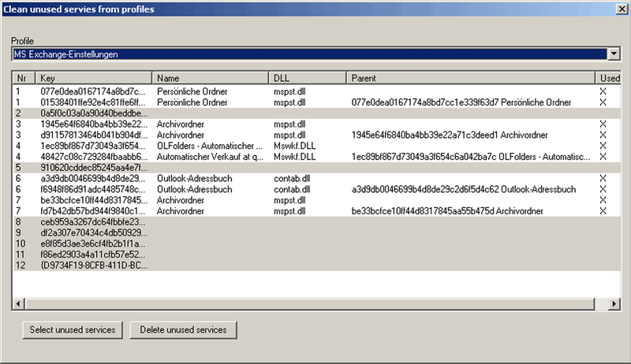Select Outlook-Adressbuch row with key a3d9db0046699b4d8de29
Viewport: 631px width, 364px height.
317,178
